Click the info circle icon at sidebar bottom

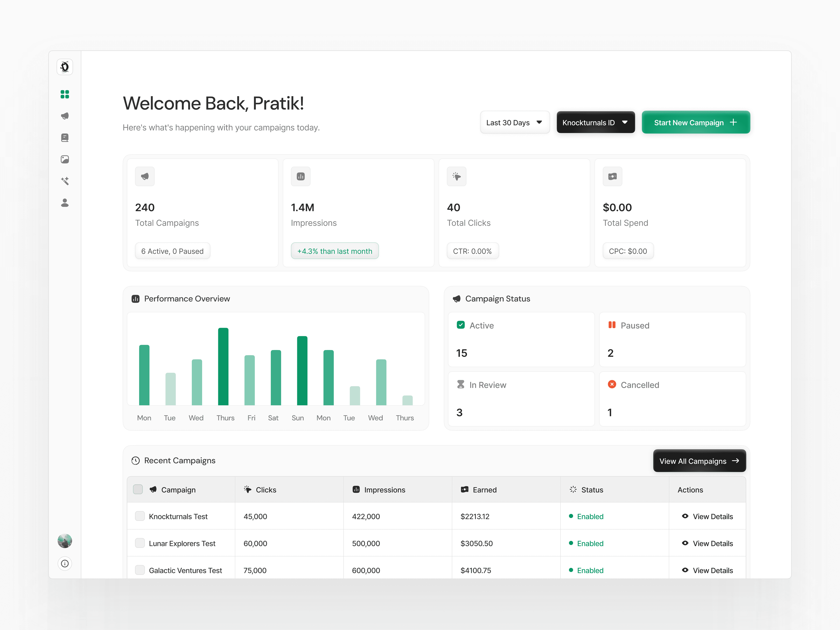coord(65,563)
